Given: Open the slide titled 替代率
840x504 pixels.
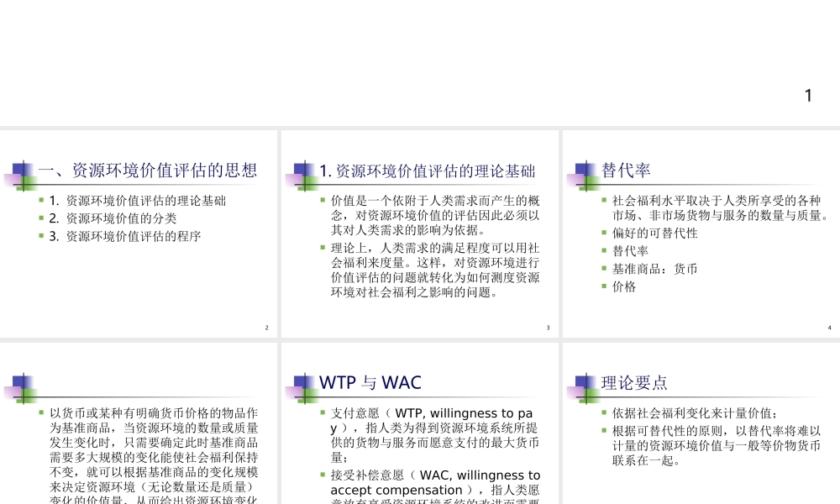Looking at the screenshot, I should click(x=699, y=233).
